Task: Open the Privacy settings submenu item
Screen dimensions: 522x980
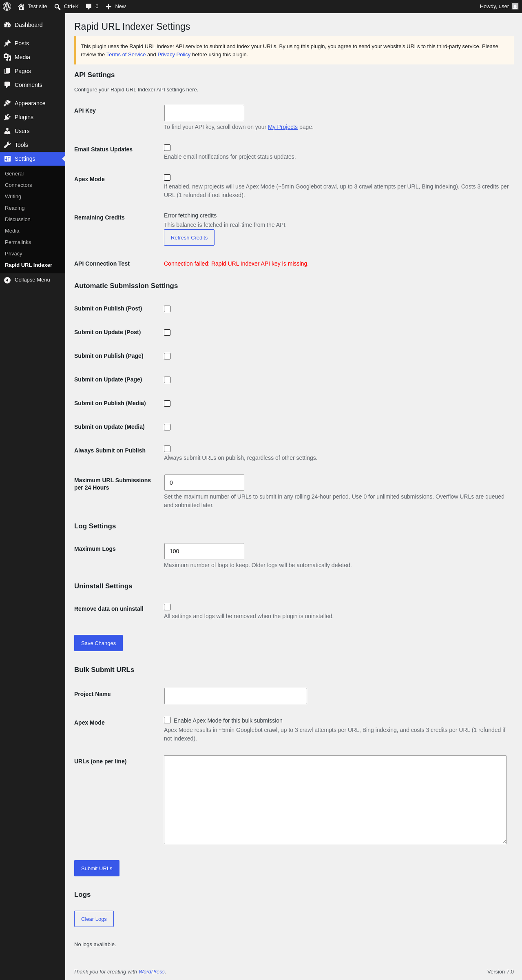Action: coord(13,254)
